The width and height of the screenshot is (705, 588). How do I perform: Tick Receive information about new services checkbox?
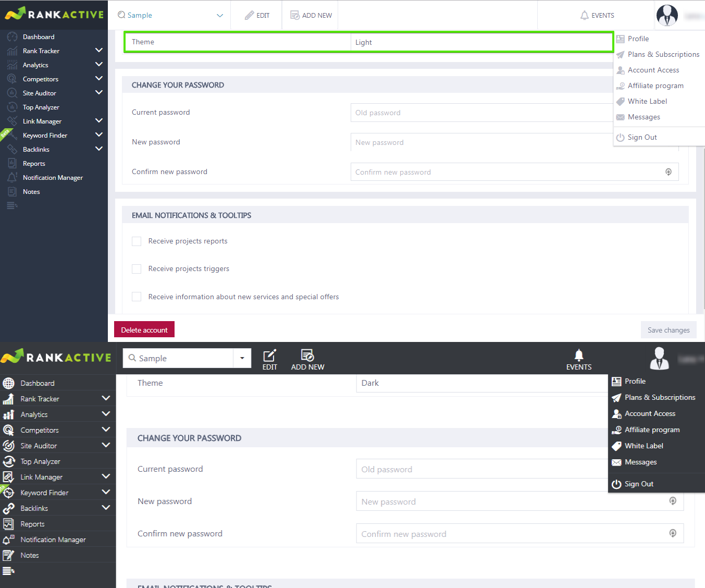[x=137, y=297]
